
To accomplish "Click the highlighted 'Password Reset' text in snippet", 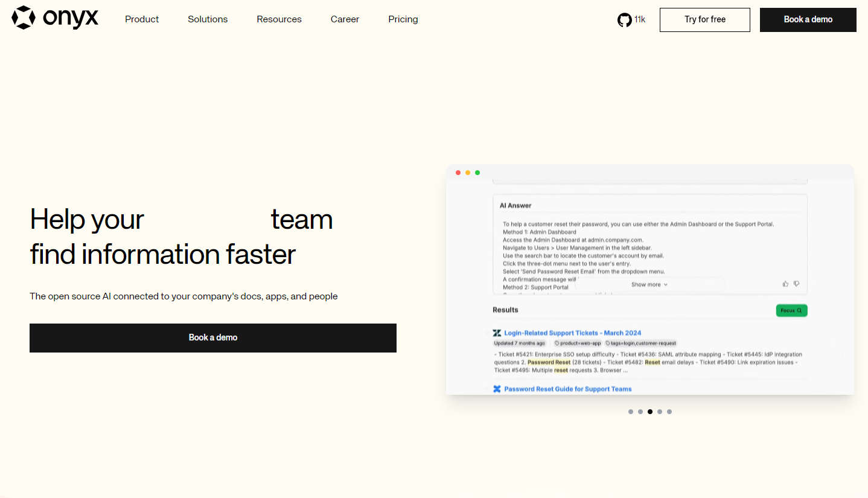I will [x=549, y=362].
